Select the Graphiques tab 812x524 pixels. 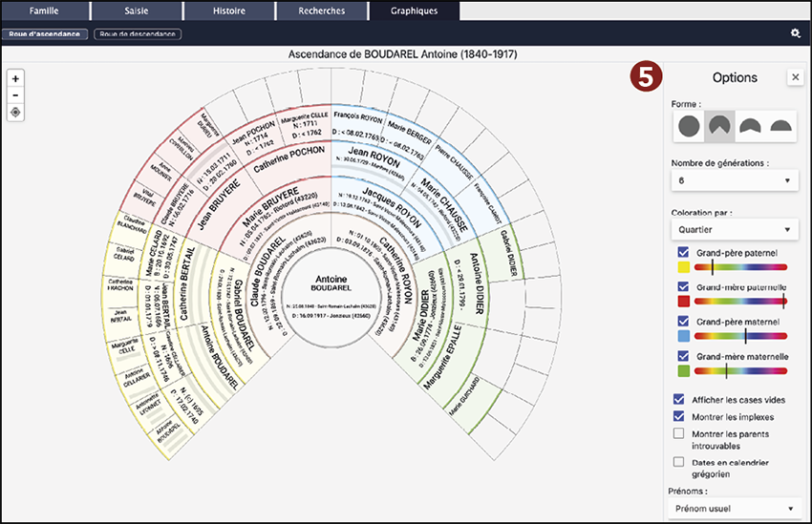(x=415, y=10)
